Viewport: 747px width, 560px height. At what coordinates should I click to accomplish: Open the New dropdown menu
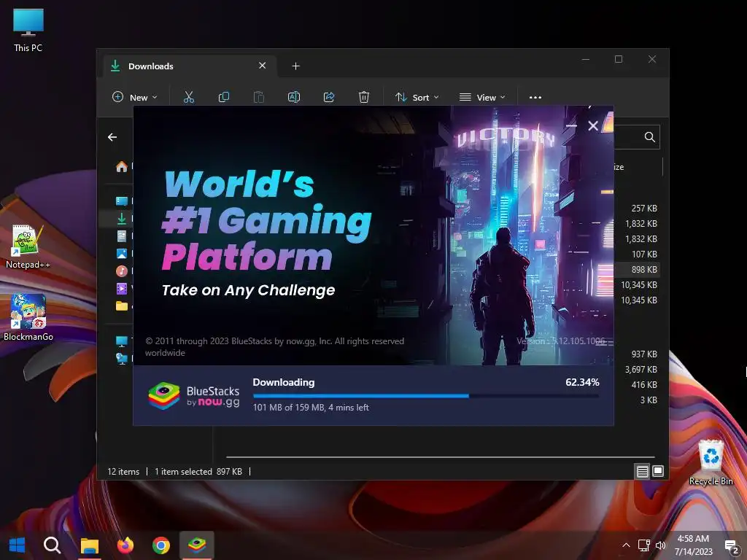(134, 97)
